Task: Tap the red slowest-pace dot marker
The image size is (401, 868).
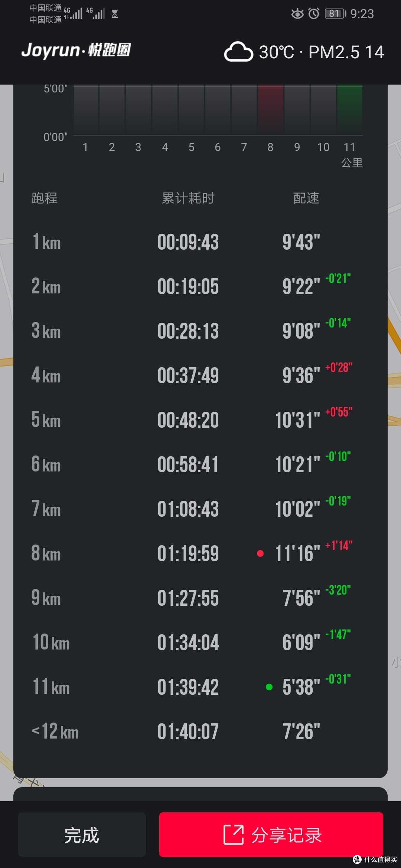Action: coord(260,553)
